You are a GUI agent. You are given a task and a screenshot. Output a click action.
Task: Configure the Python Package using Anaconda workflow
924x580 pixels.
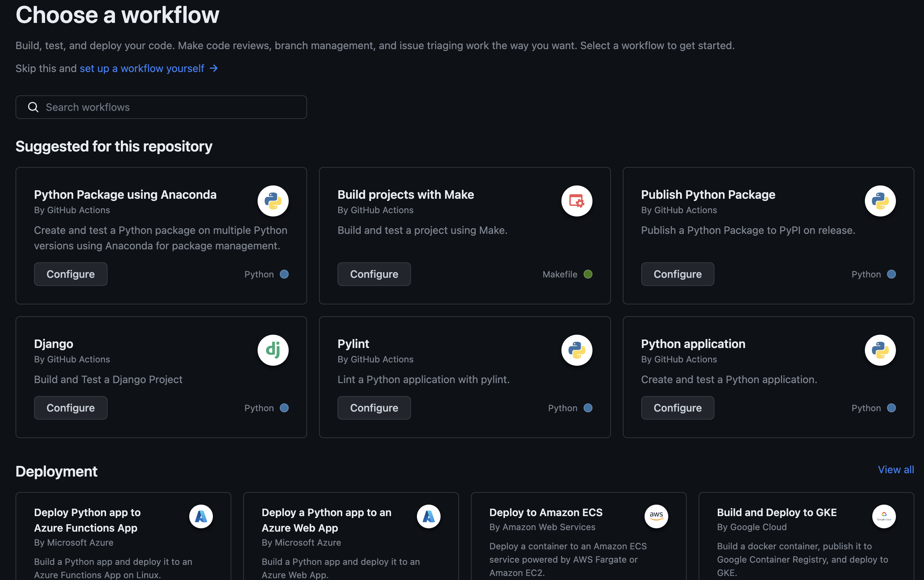[71, 274]
